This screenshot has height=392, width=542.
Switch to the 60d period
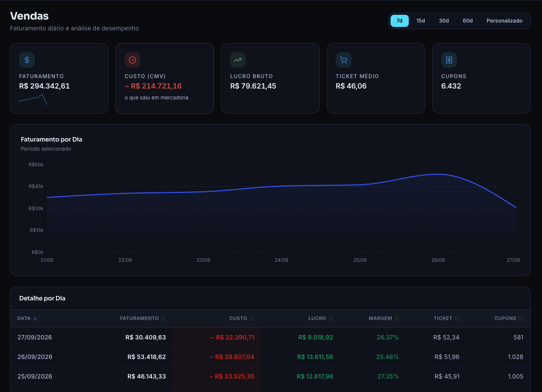click(468, 21)
